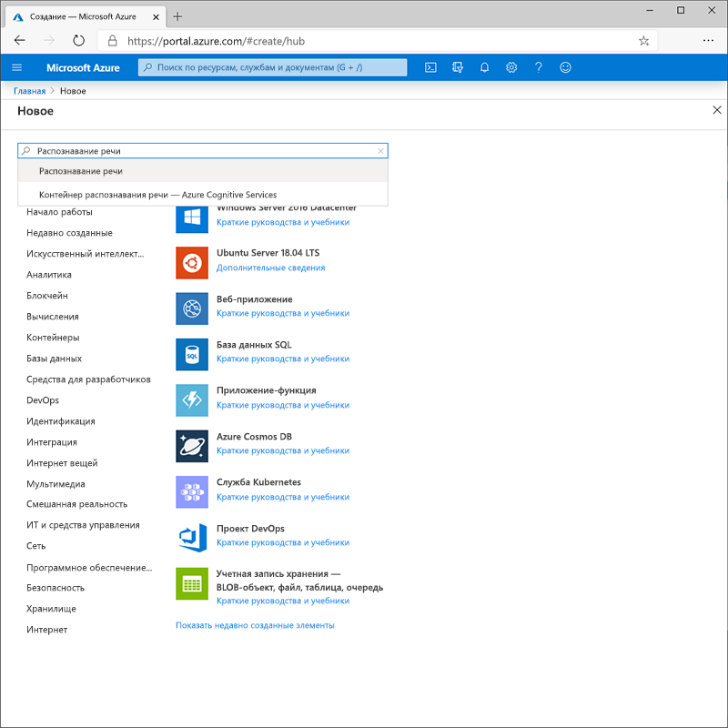Open the Вычисления category
The height and width of the screenshot is (728, 728).
(x=53, y=316)
